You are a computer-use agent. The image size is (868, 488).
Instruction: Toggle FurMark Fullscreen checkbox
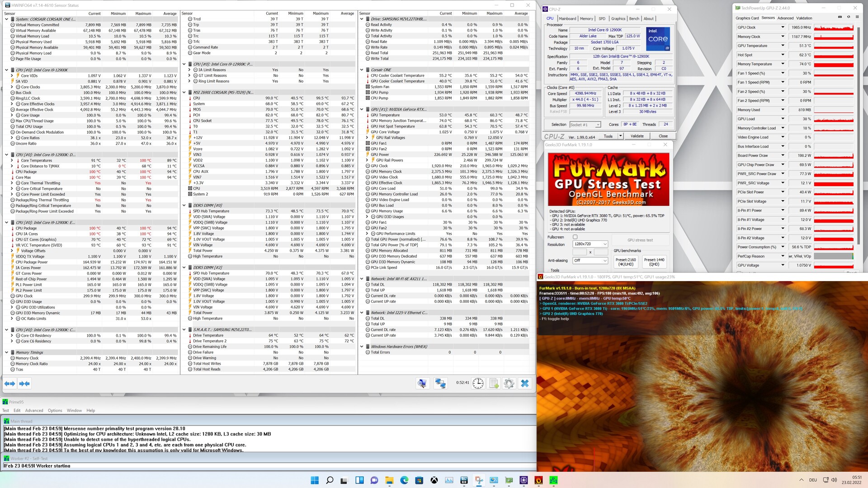tap(575, 237)
